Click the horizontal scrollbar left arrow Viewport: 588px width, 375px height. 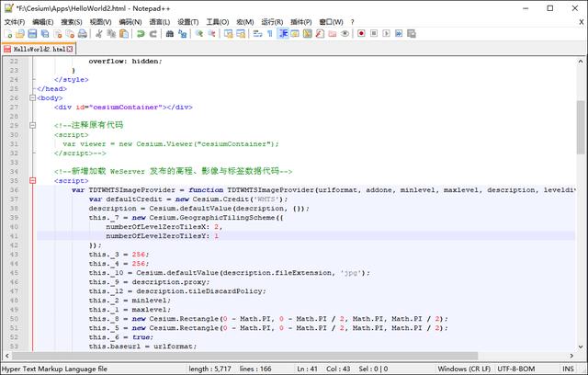point(7,356)
